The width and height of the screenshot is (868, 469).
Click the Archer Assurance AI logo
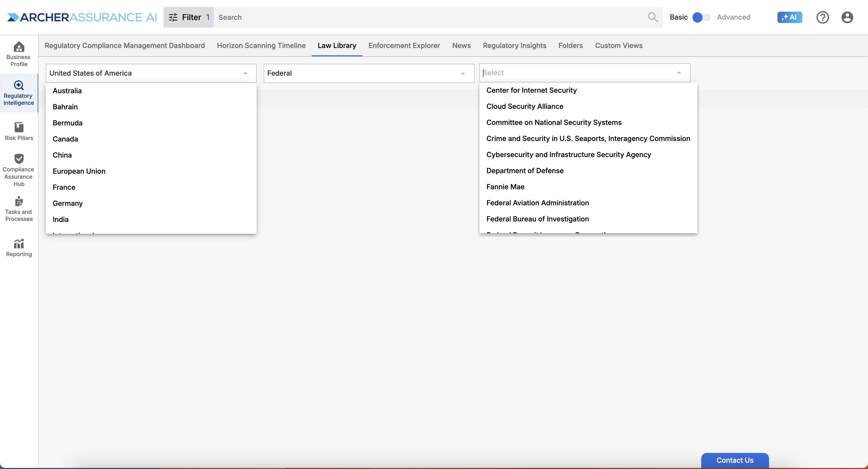[82, 17]
